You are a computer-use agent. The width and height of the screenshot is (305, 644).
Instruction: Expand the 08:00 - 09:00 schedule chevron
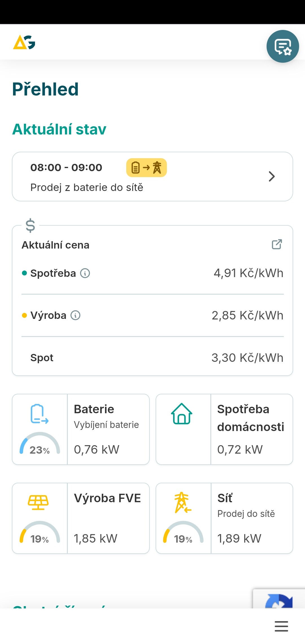pos(272,177)
